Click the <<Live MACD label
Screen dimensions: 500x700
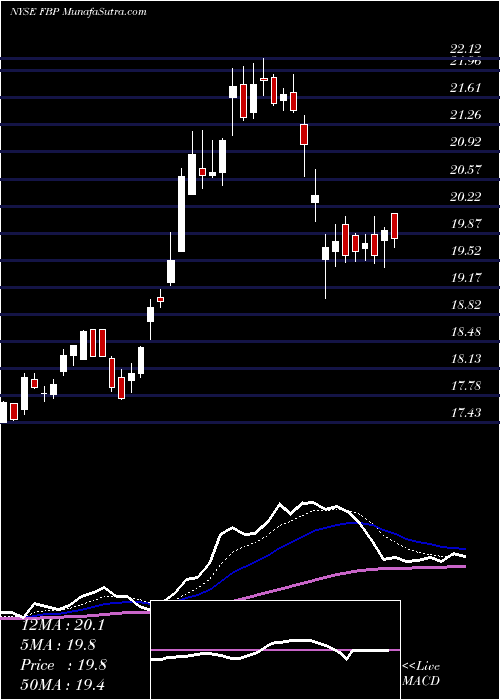tap(421, 674)
